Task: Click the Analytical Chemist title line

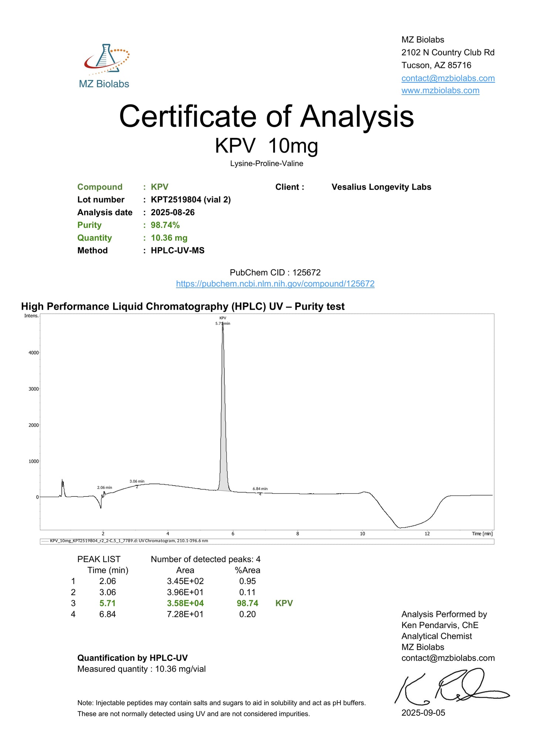Action: (436, 636)
